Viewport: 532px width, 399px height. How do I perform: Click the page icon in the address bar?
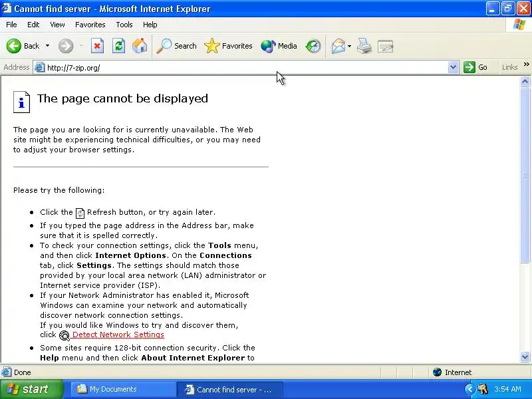pos(40,68)
